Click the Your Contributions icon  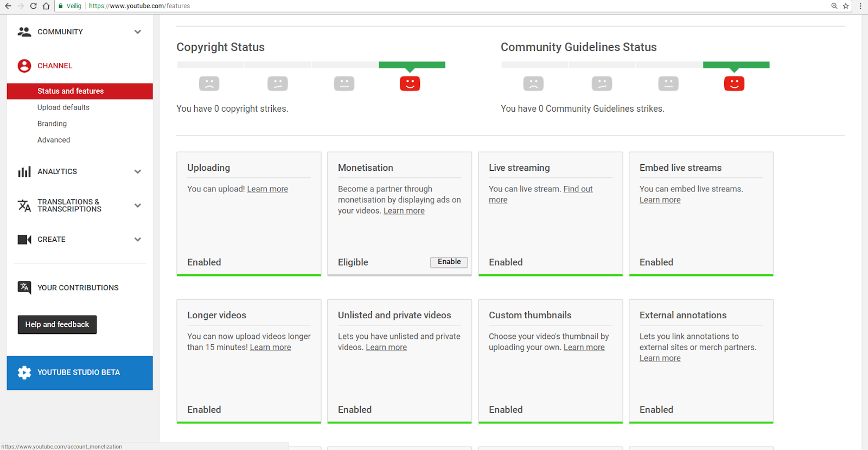click(x=24, y=287)
